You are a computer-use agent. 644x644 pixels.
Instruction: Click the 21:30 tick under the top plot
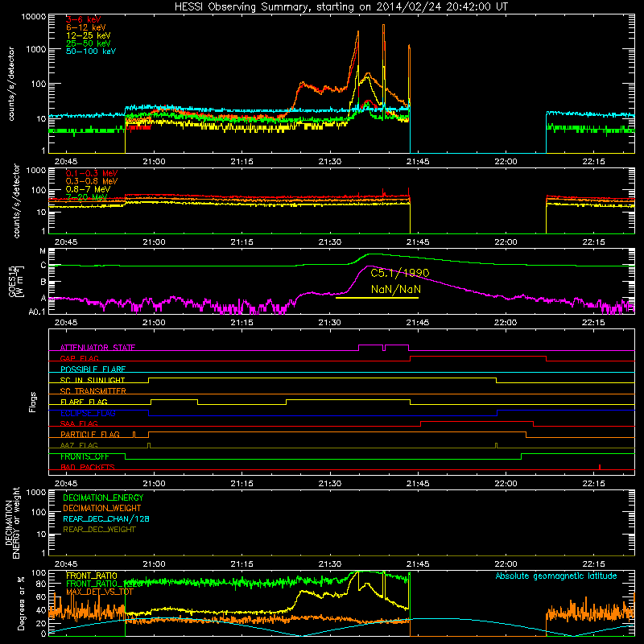click(x=330, y=162)
